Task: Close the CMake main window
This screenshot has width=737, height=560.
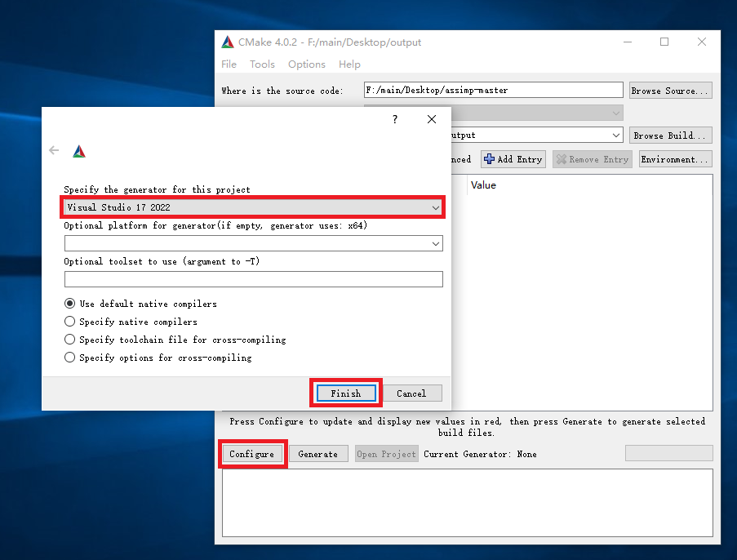Action: tap(702, 42)
